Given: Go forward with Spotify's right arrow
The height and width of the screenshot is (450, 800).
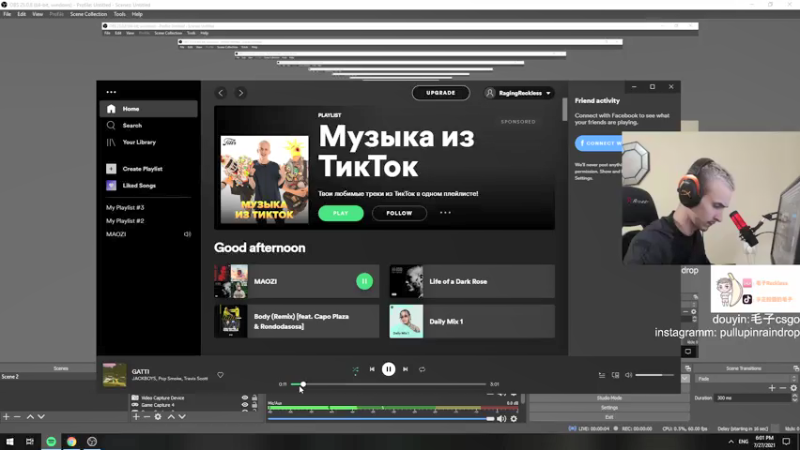Looking at the screenshot, I should pos(241,93).
